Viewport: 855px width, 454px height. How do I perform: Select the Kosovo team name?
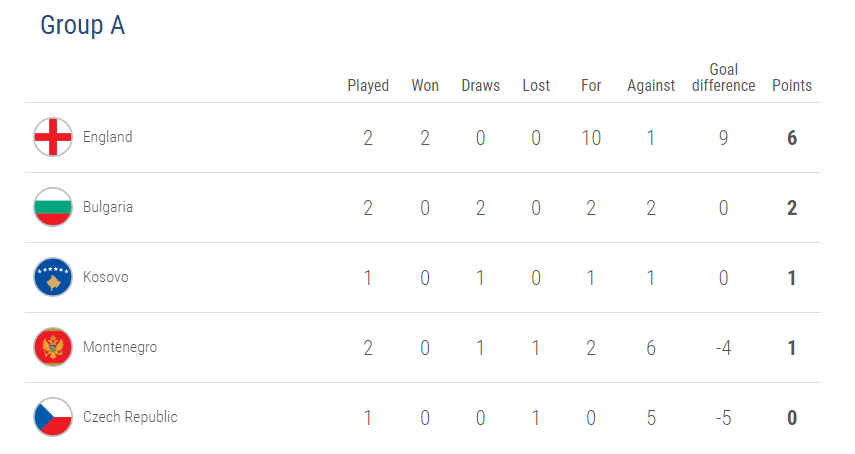tap(105, 277)
